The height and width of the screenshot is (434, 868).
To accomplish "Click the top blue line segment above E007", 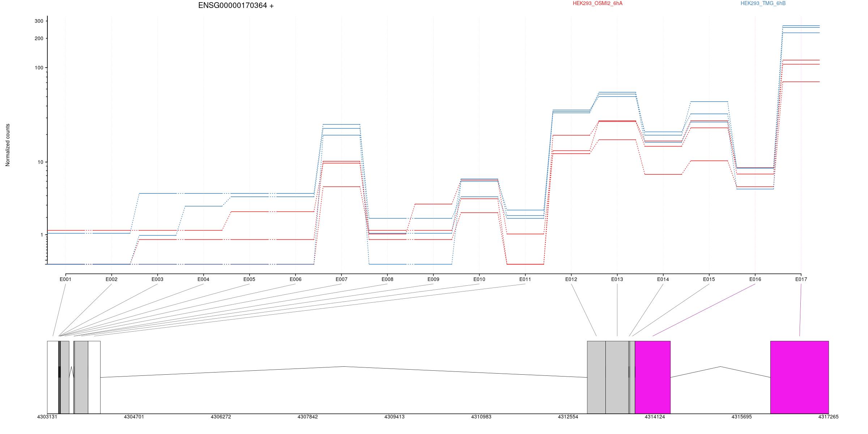I will [341, 124].
